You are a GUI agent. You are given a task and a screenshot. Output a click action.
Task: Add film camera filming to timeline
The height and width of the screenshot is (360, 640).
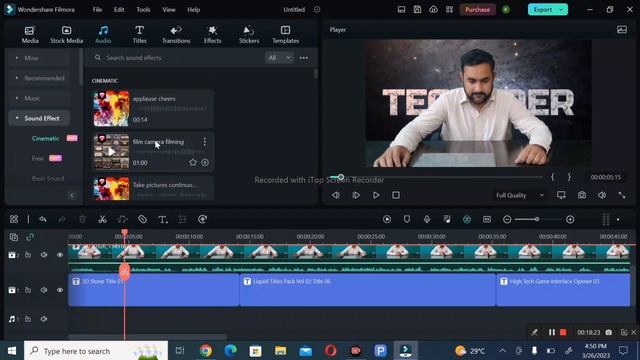coord(205,162)
